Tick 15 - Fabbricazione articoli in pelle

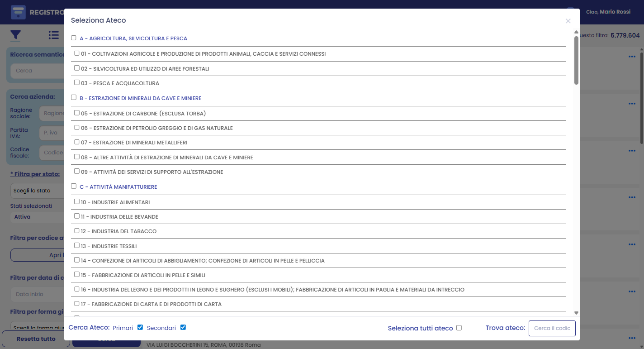click(x=77, y=275)
